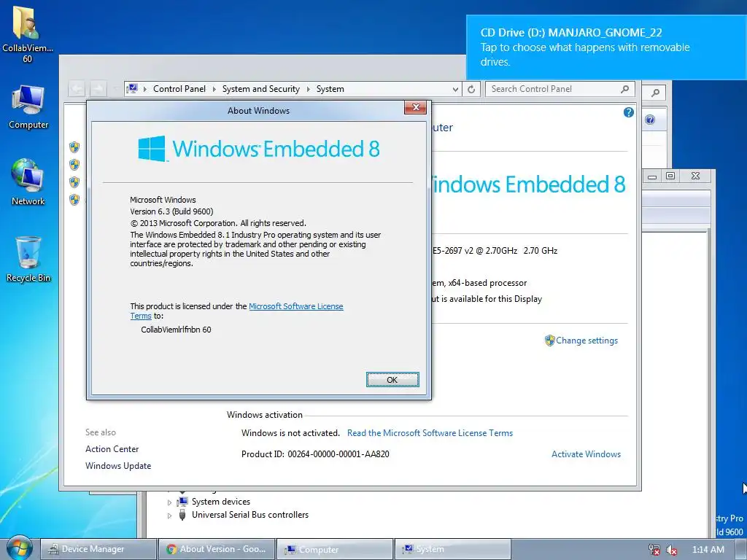
Task: Click the Control Panel breadcrumb
Action: (x=179, y=89)
